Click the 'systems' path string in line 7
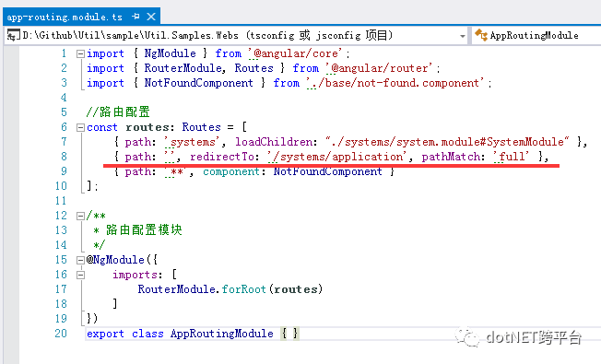 tap(192, 142)
